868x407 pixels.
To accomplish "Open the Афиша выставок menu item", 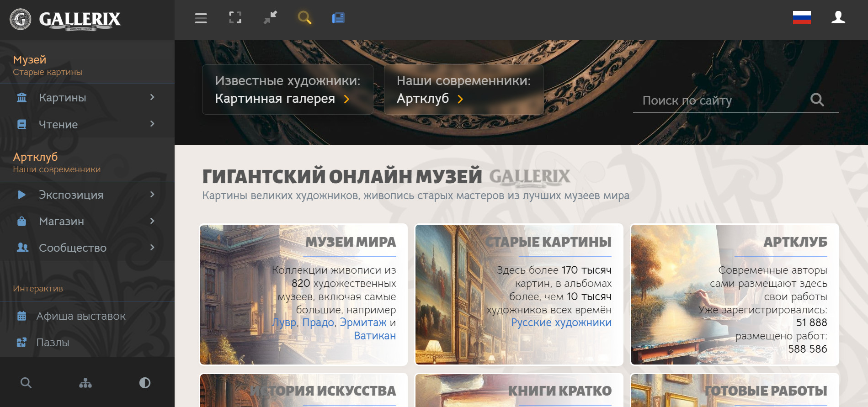I will coord(87,316).
